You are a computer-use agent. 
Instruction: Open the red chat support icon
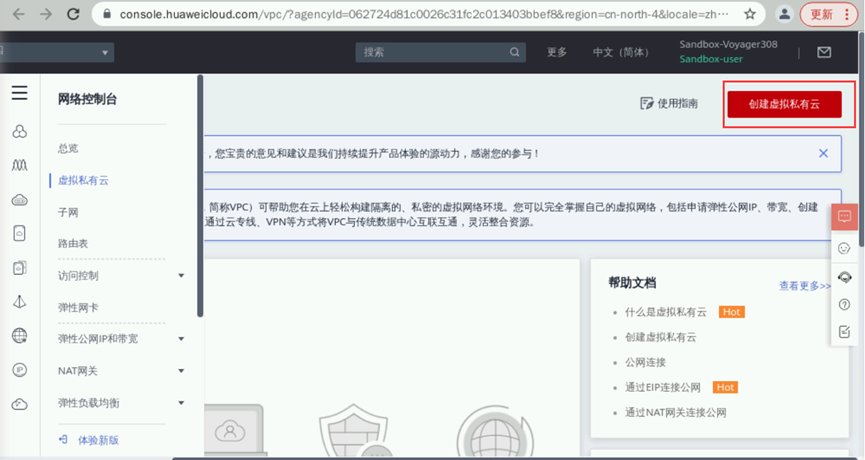[844, 216]
